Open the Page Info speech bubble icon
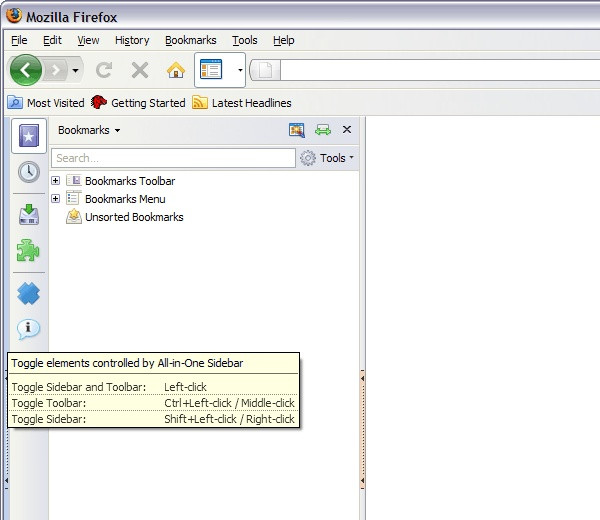This screenshot has height=520, width=600. 28,329
